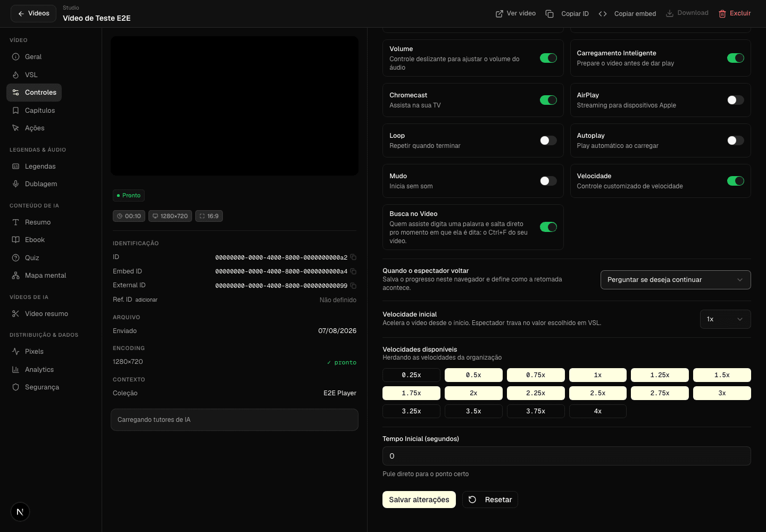Image resolution: width=766 pixels, height=532 pixels.
Task: Click the Resumo text icon
Action: pyautogui.click(x=16, y=222)
